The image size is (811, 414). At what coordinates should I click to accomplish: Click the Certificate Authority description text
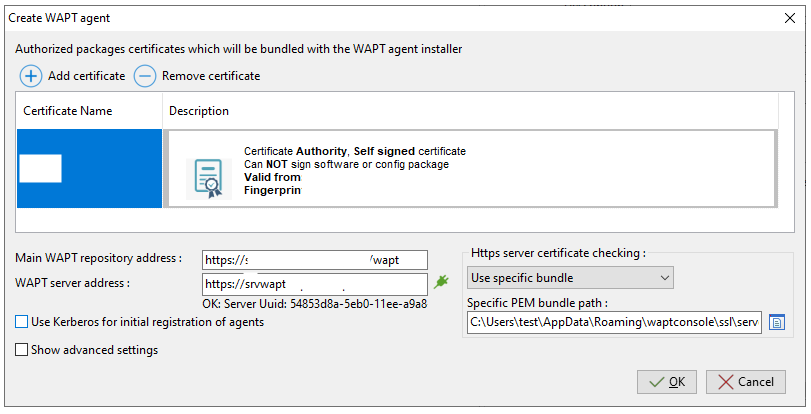click(x=354, y=151)
